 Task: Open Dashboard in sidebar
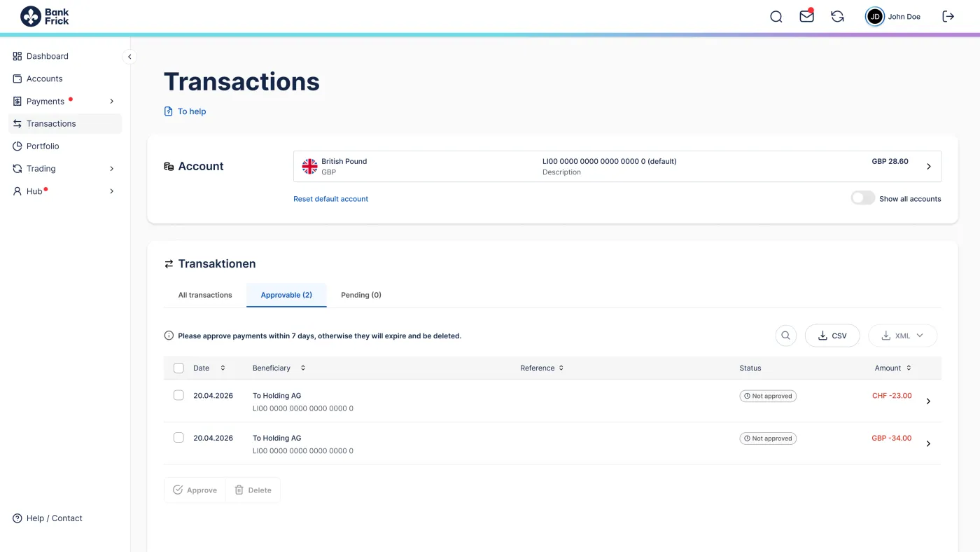(48, 56)
